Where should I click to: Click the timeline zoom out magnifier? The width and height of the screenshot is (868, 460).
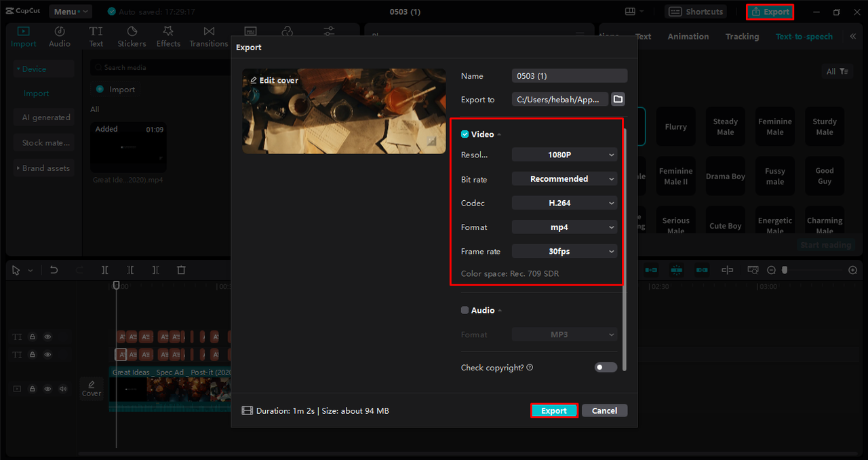(x=771, y=270)
